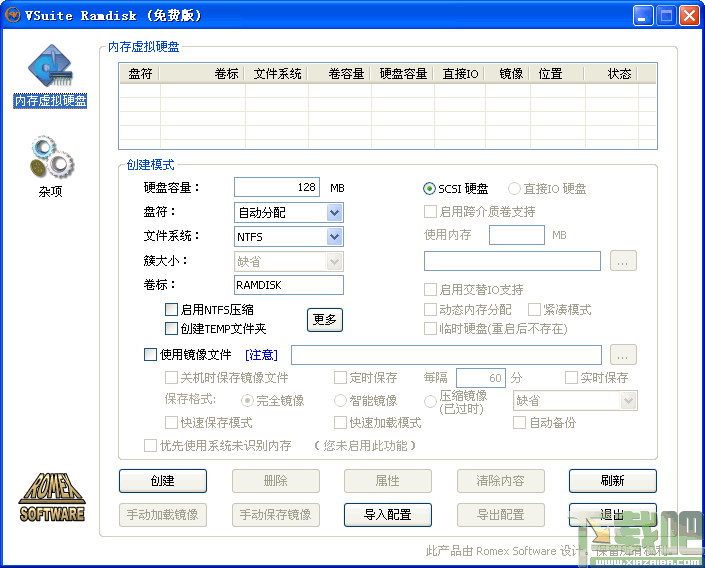Click the 每隔 60 minutes field
Screen dimensions: 705x568
point(481,378)
